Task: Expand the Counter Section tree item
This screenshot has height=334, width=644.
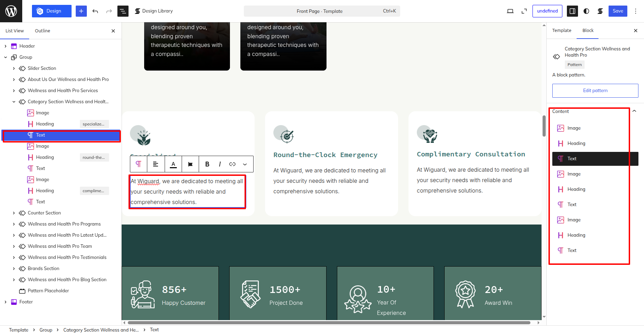Action: 14,213
